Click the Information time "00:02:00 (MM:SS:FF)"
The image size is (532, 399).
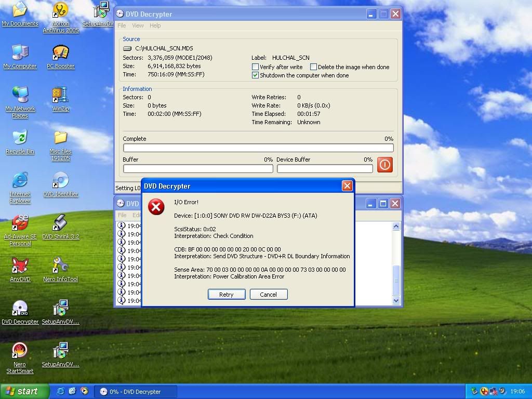[x=175, y=114]
